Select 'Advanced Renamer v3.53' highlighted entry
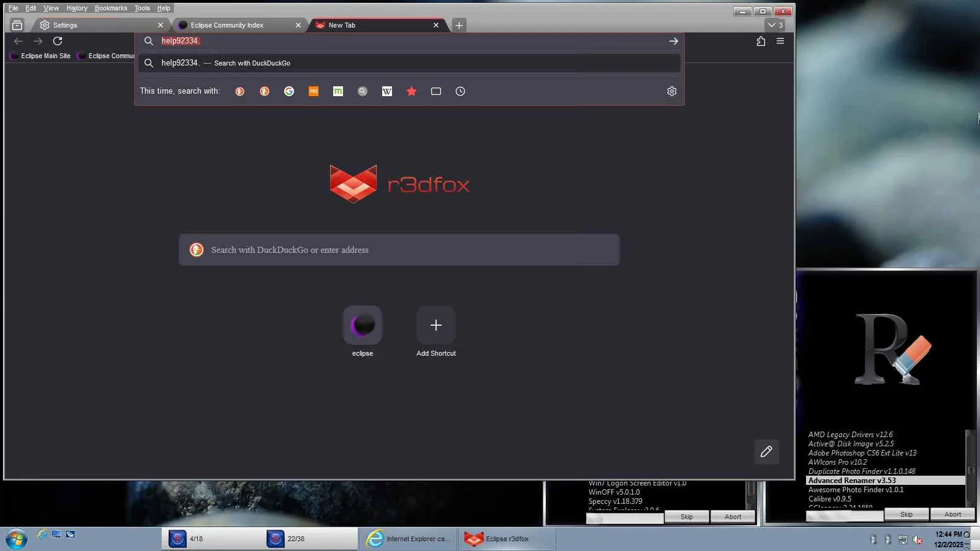The width and height of the screenshot is (980, 551). click(886, 481)
